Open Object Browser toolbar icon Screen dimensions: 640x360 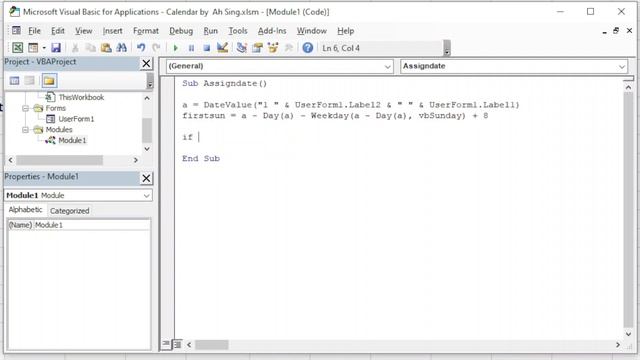tap(273, 48)
